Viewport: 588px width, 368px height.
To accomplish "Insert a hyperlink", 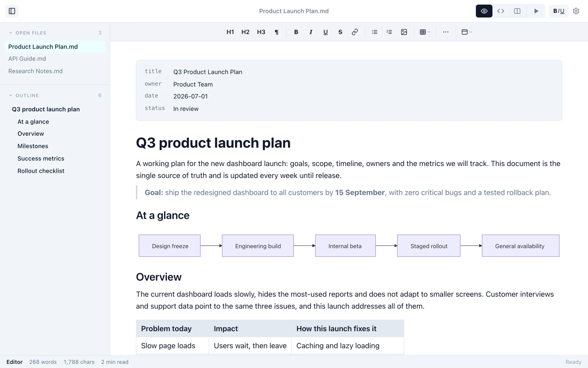I will pyautogui.click(x=355, y=32).
